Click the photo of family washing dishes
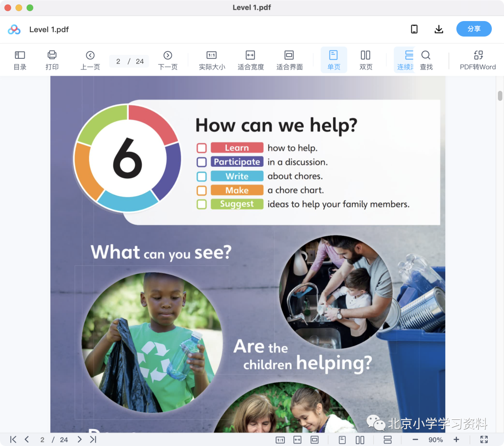 (x=336, y=292)
